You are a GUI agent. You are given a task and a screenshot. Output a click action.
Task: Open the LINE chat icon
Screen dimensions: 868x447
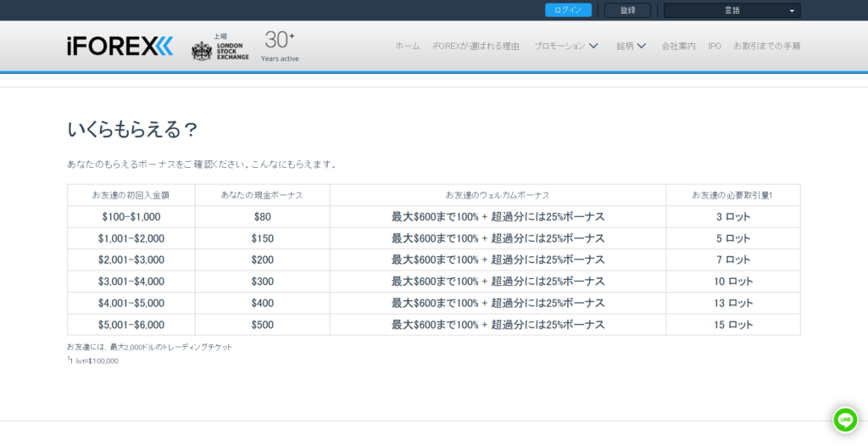pyautogui.click(x=845, y=420)
